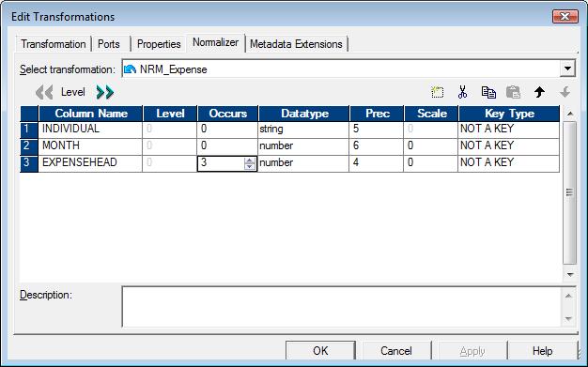This screenshot has width=588, height=367.
Task: Click the Prec value 6 for MONTH
Action: tap(377, 145)
